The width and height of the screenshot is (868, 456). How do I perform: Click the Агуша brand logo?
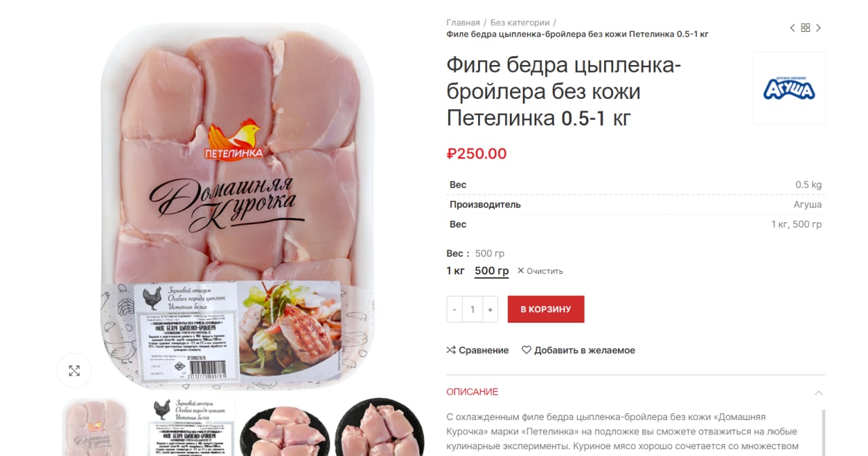point(789,88)
